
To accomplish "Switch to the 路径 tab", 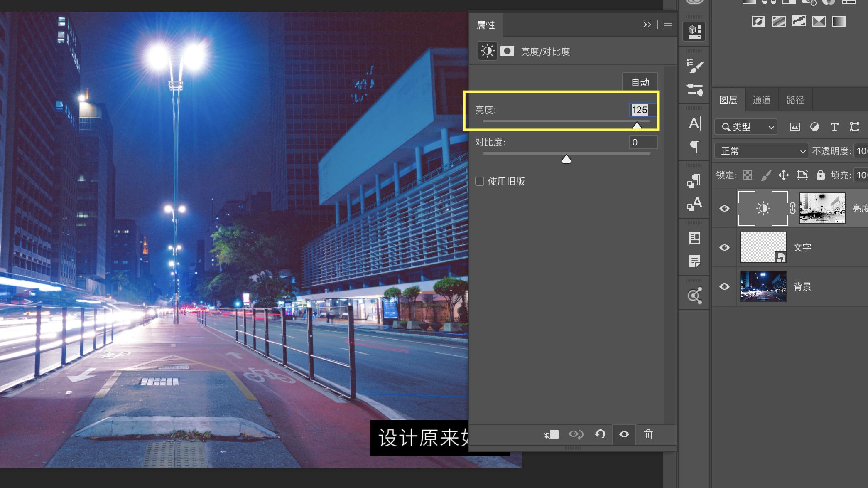I will [x=794, y=99].
